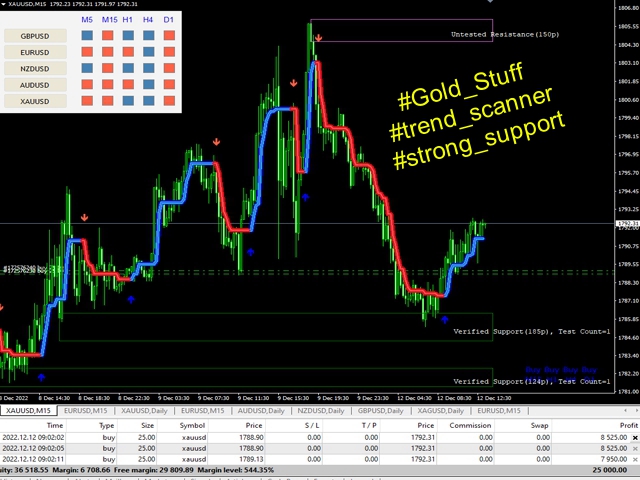Open the GBPUSD,Daily chart tab

tap(380, 411)
